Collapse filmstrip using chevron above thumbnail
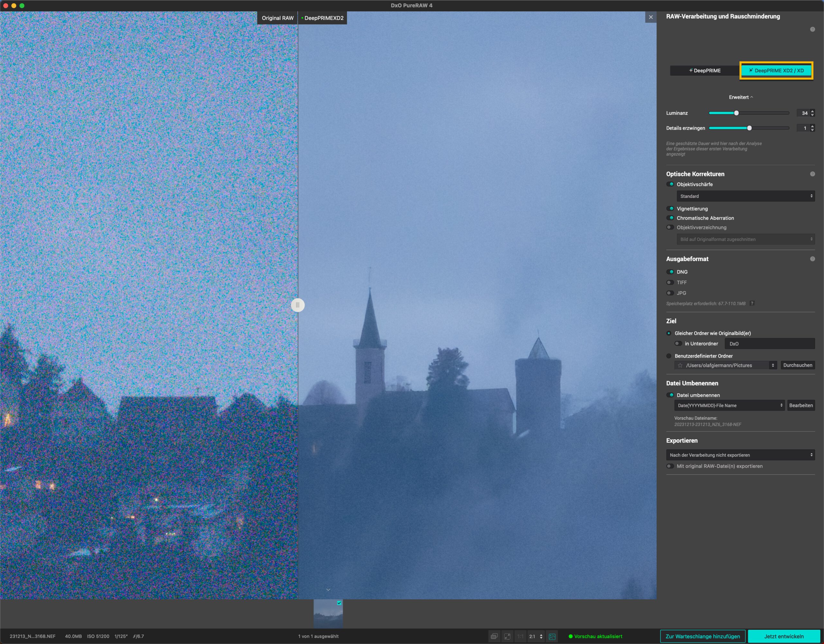 (328, 590)
